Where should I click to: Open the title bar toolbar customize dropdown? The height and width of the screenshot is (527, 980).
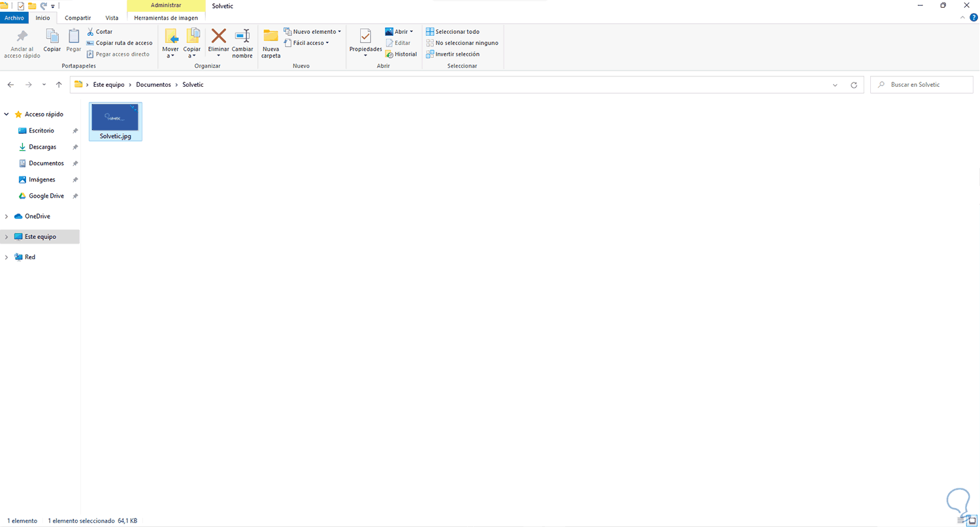[x=52, y=6]
